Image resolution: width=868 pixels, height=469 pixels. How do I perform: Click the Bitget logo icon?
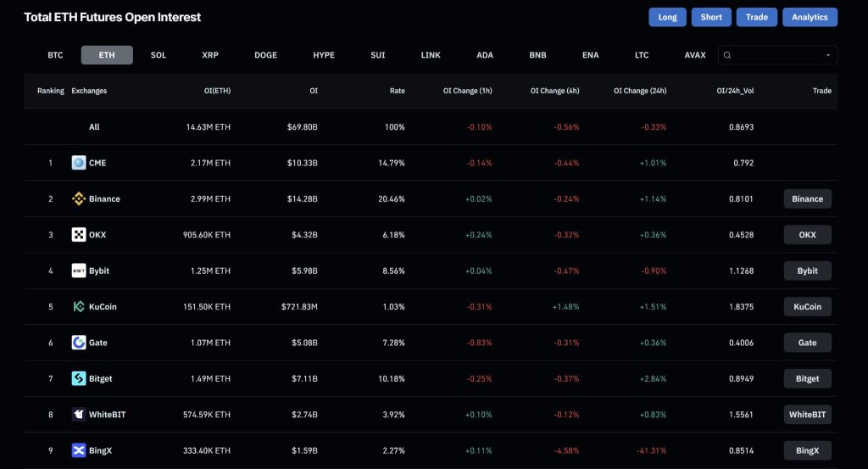[x=79, y=379]
